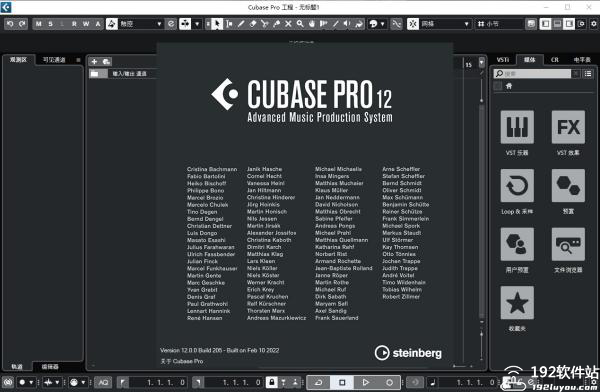The image size is (600, 392).
Task: Open the Favorites star tile
Action: (517, 302)
